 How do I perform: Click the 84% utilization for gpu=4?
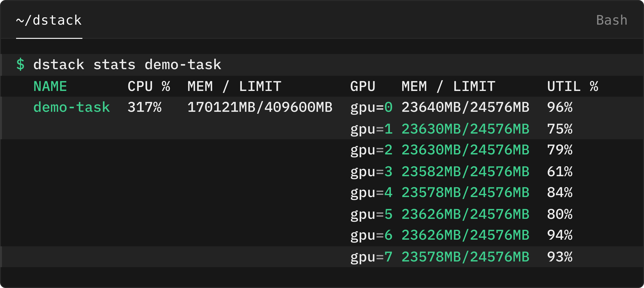click(559, 193)
